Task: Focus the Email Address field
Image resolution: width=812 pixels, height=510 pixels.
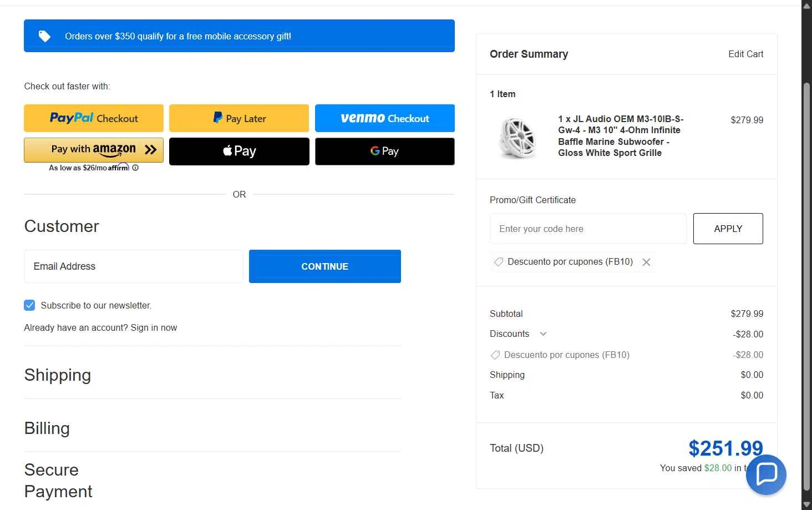Action: 134,266
